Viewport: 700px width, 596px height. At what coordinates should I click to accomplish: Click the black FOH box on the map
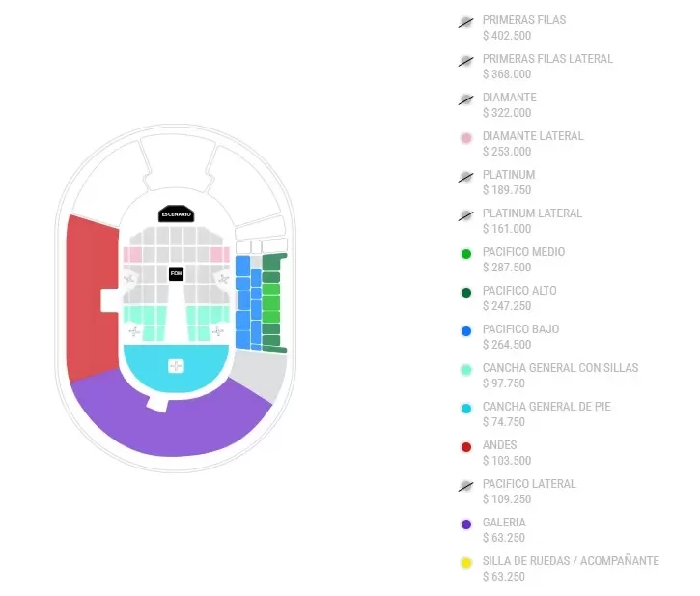pos(176,274)
